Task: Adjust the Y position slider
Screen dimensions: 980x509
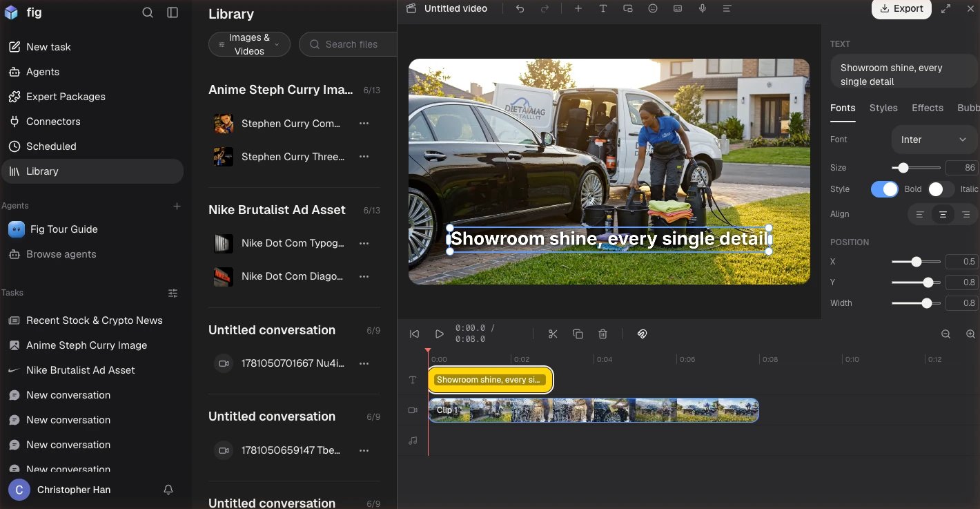Action: (x=916, y=282)
